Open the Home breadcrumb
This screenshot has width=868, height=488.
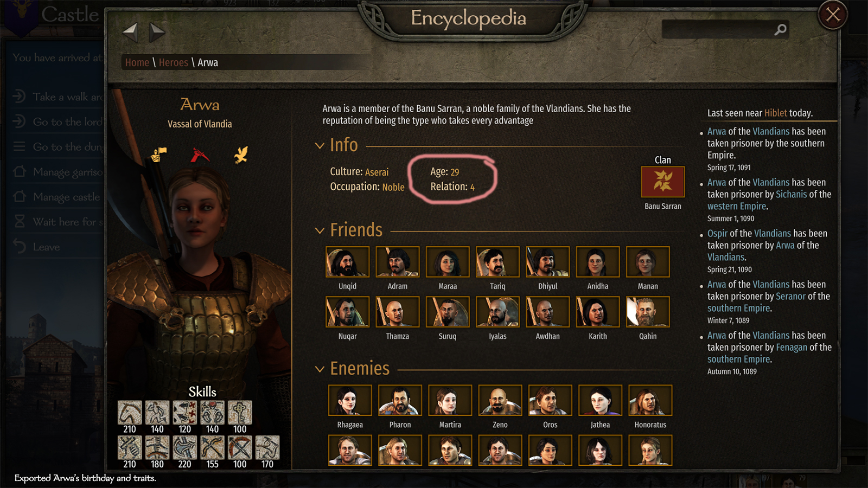pos(137,62)
